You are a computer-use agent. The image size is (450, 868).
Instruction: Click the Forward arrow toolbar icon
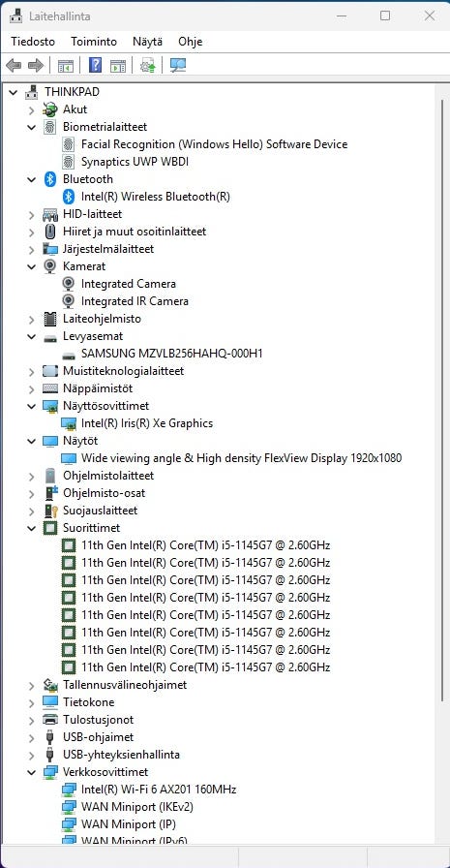coord(36,65)
